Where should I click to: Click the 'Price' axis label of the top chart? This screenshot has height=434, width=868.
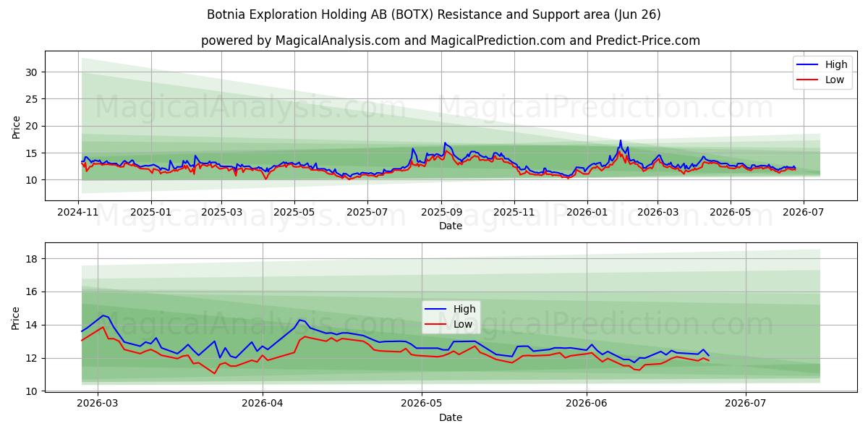click(16, 126)
